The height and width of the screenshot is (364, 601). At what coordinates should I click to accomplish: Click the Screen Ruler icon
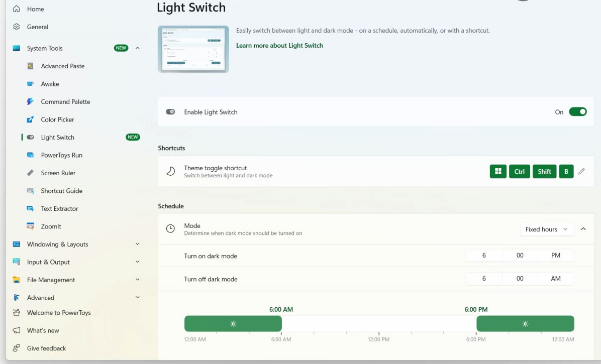[x=30, y=173]
